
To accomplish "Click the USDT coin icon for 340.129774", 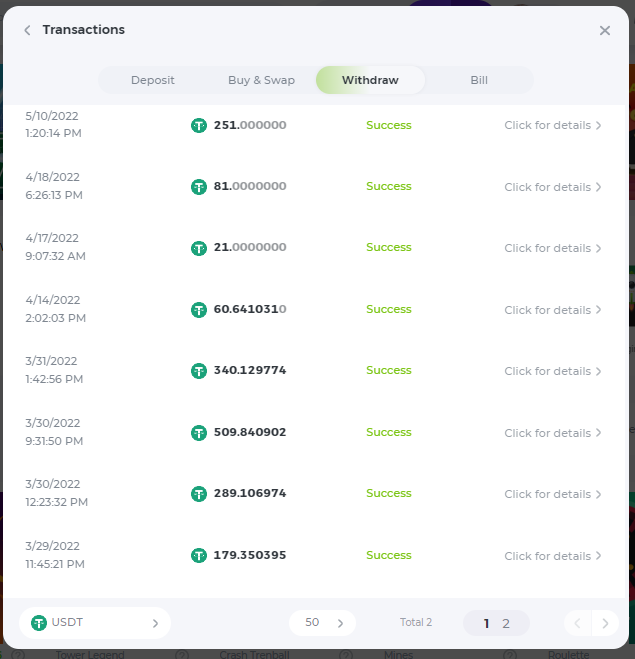I will coord(199,371).
